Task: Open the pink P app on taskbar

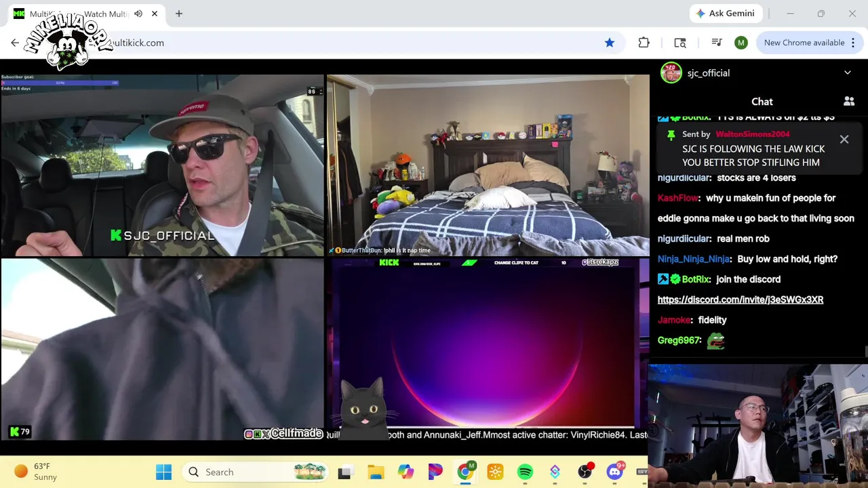Action: pos(435,472)
